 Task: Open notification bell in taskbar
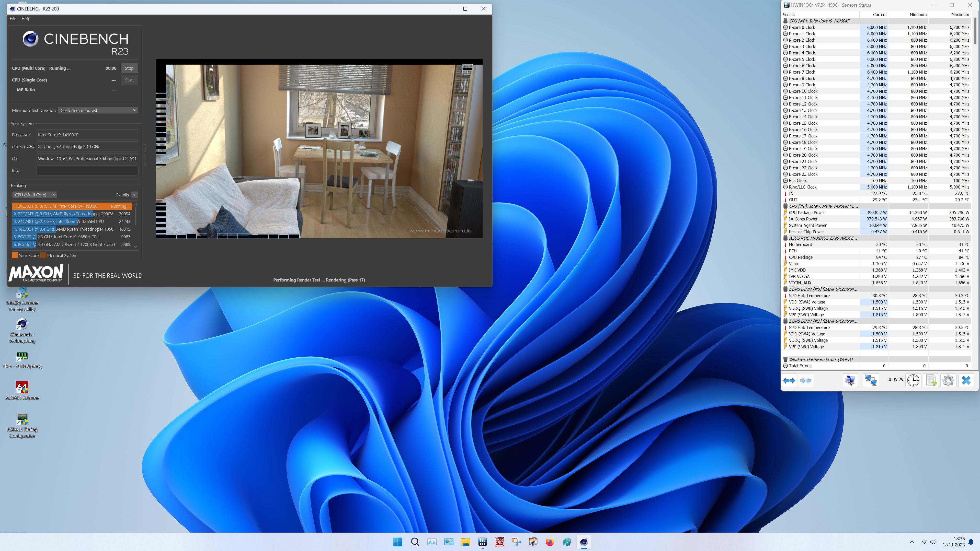click(971, 542)
